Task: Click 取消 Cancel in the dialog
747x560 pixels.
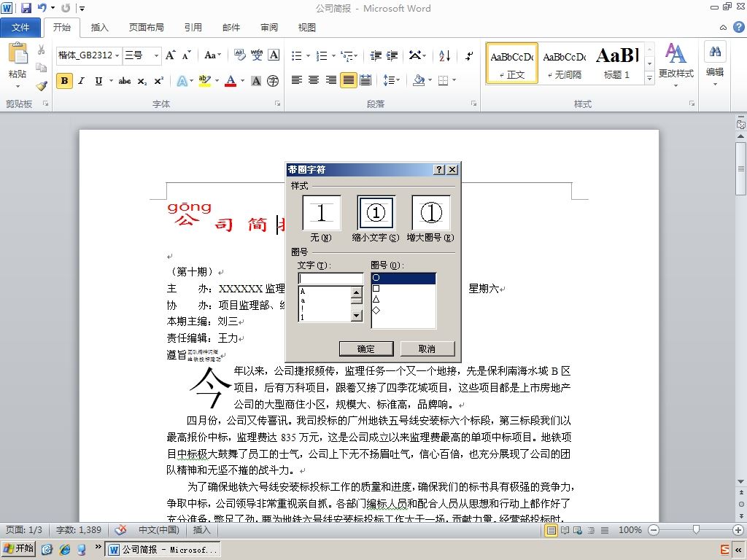Action: [427, 349]
